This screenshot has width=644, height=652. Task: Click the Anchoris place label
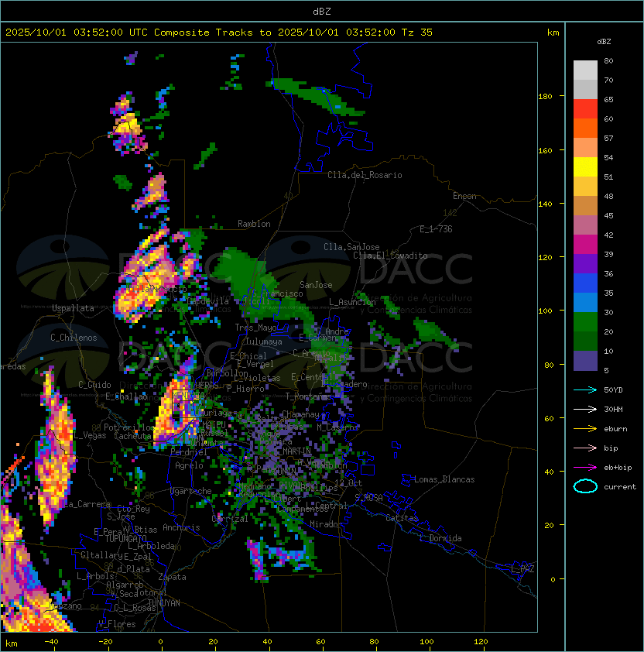coord(181,527)
